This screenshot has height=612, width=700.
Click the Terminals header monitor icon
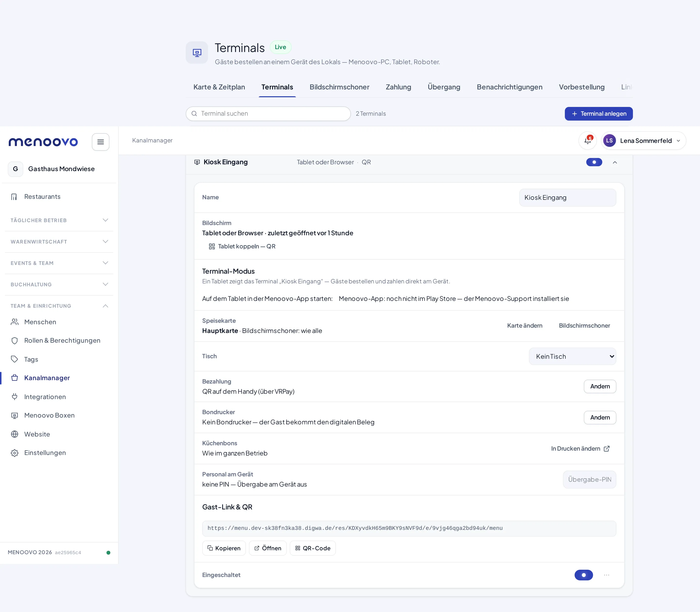pos(197,52)
